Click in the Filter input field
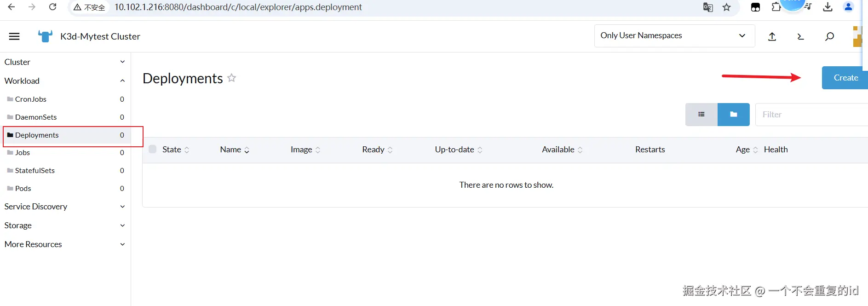Viewport: 868px width, 306px height. pyautogui.click(x=811, y=115)
